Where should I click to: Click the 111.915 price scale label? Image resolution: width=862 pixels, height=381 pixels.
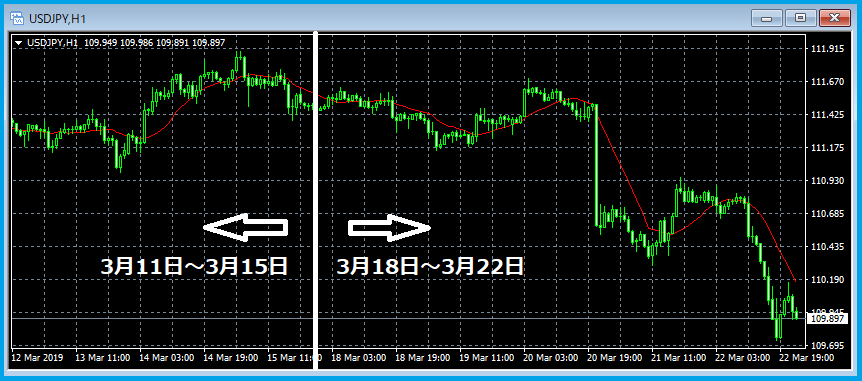[827, 49]
